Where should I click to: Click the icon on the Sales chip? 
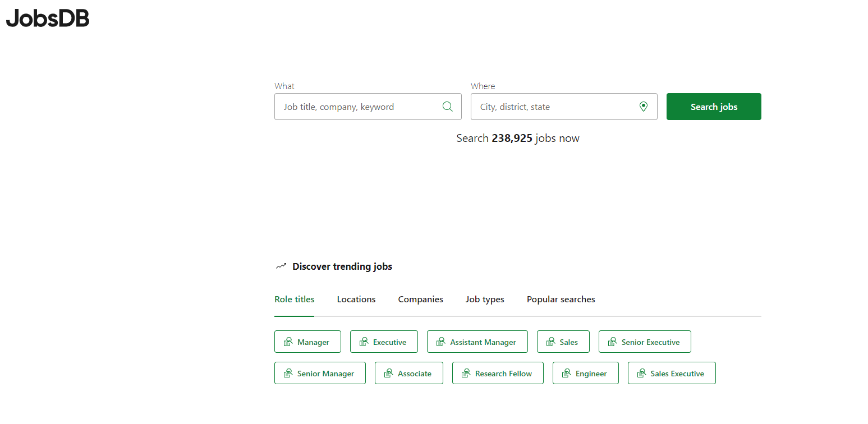[551, 342]
